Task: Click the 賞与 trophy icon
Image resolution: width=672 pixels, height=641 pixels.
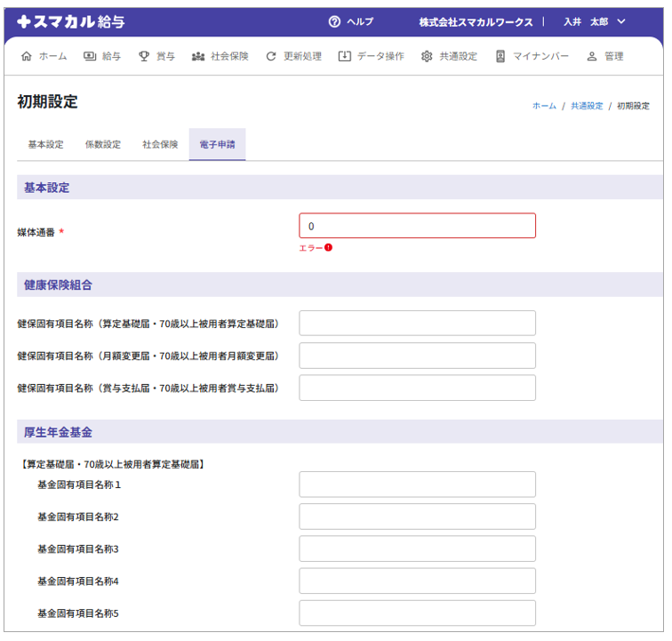Action: pos(144,56)
